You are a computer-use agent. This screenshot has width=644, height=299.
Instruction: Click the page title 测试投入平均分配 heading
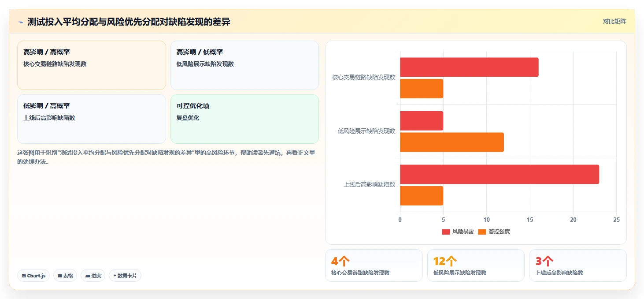[129, 22]
